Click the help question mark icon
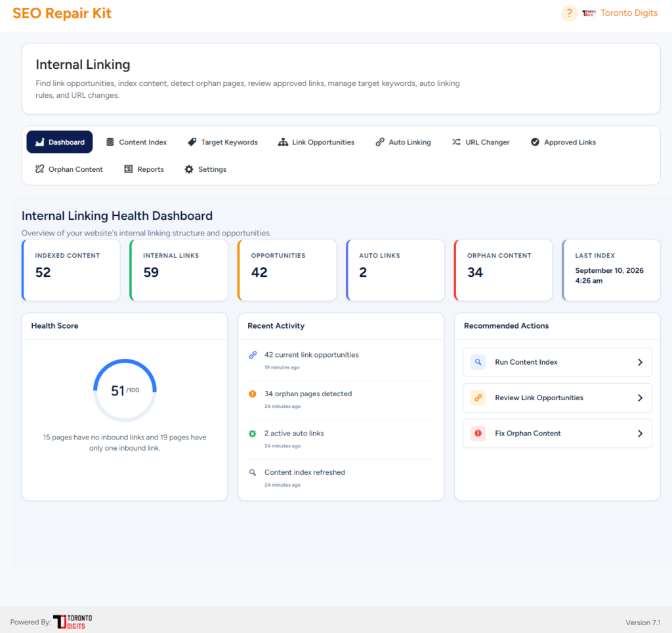The image size is (672, 633). pyautogui.click(x=569, y=14)
